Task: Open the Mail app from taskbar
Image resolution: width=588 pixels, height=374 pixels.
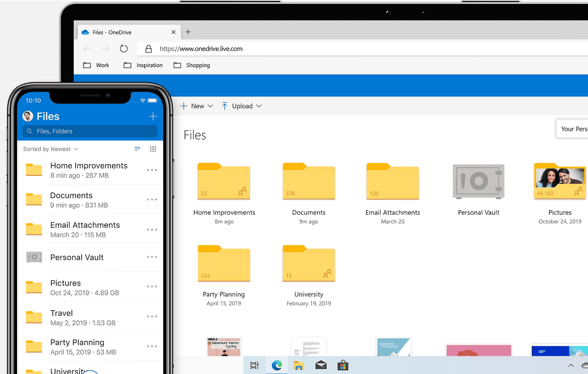Action: tap(321, 365)
